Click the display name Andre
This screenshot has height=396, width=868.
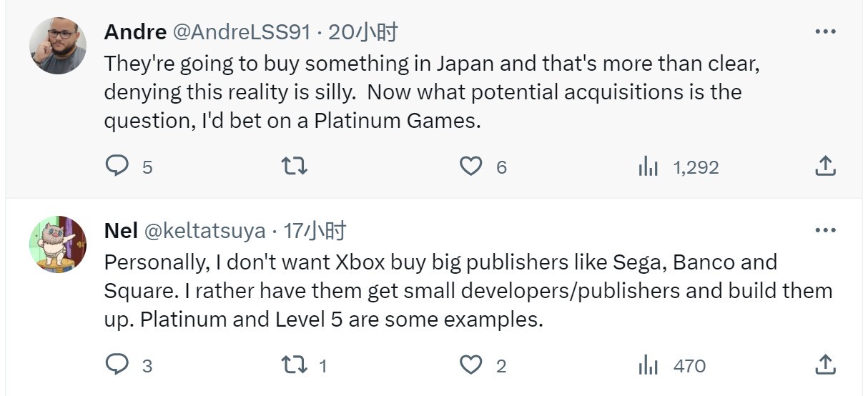135,32
